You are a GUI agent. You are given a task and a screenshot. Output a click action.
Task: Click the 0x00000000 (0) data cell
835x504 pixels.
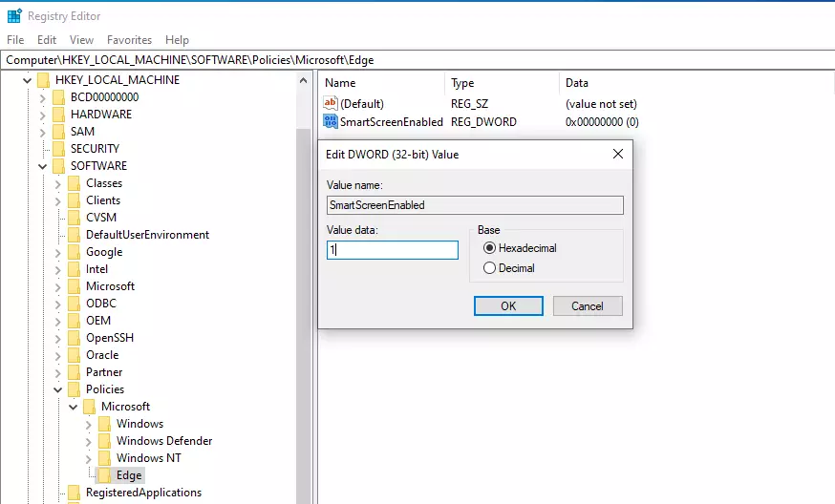[x=602, y=122]
